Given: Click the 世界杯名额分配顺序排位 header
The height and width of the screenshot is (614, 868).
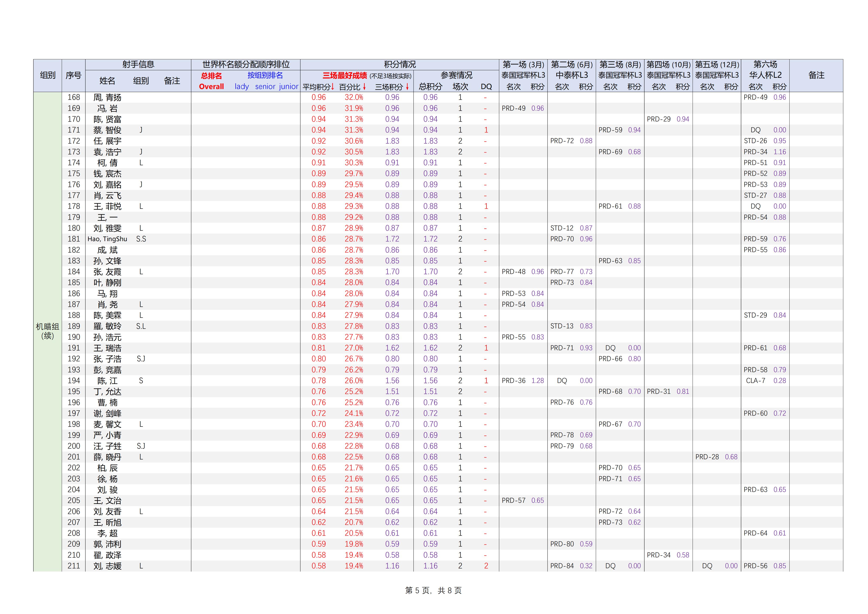Looking at the screenshot, I should pos(246,64).
